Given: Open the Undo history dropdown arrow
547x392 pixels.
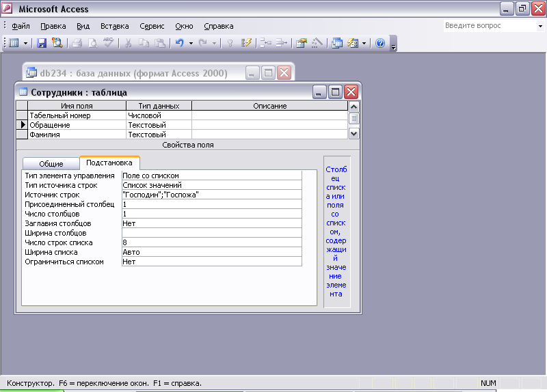Looking at the screenshot, I should pyautogui.click(x=191, y=44).
